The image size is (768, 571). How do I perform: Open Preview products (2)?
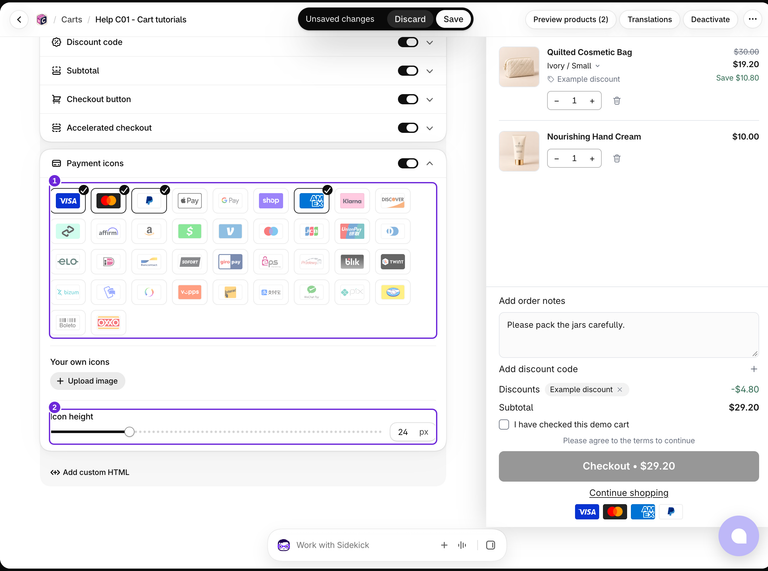click(x=571, y=20)
